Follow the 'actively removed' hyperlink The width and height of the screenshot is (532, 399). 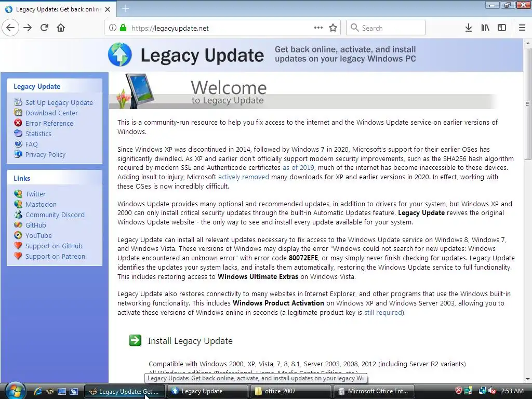tap(243, 177)
